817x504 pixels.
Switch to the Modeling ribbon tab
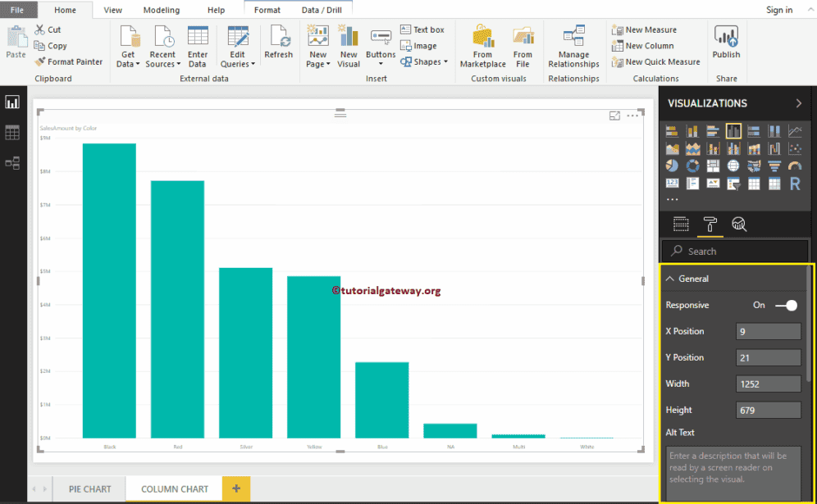click(x=161, y=10)
